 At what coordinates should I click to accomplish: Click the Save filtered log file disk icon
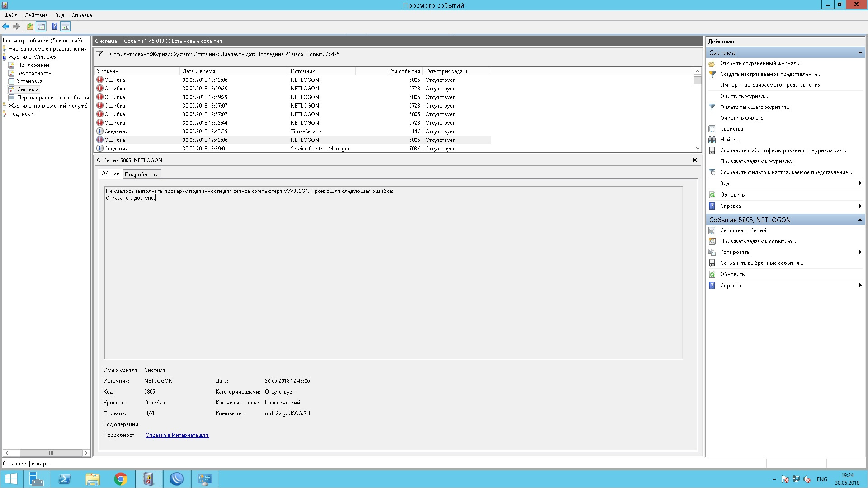[712, 150]
